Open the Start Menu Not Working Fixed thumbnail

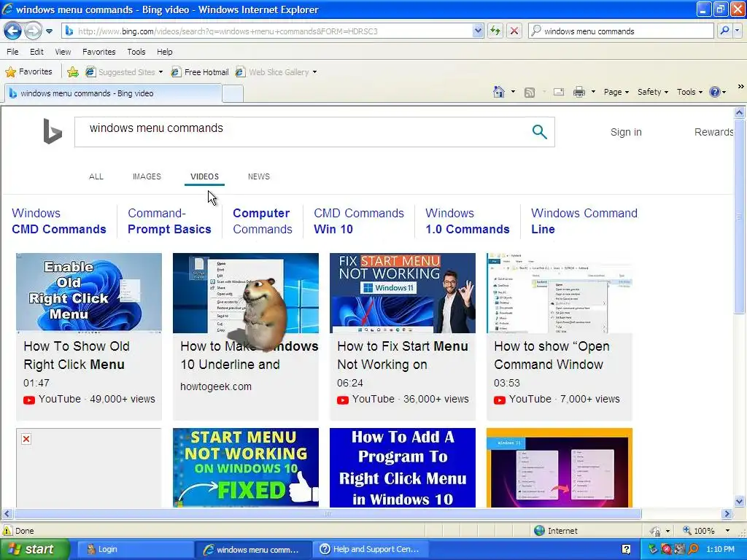tap(246, 467)
